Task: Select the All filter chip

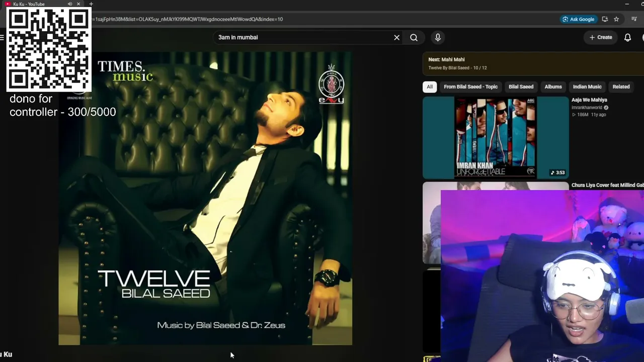Action: tap(430, 86)
